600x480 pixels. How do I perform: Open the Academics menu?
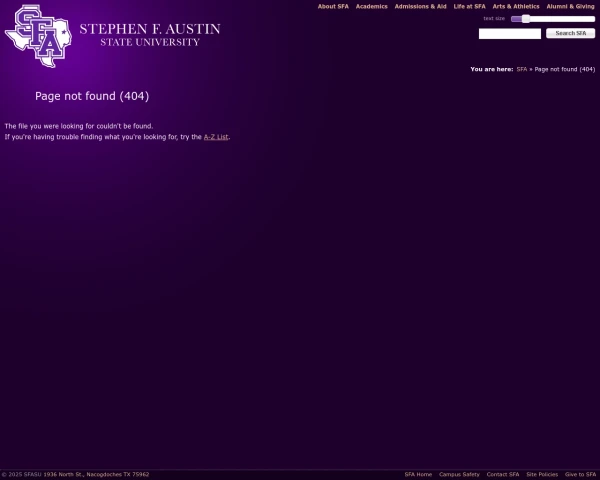click(372, 7)
